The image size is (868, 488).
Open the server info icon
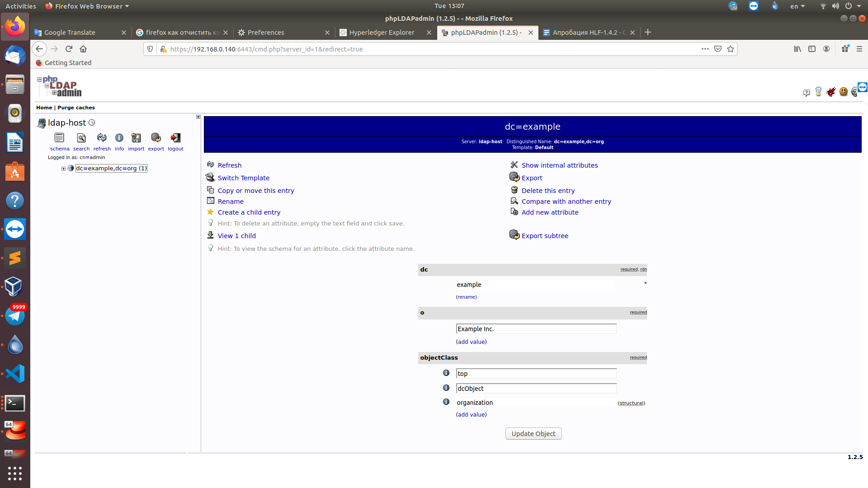(x=119, y=138)
